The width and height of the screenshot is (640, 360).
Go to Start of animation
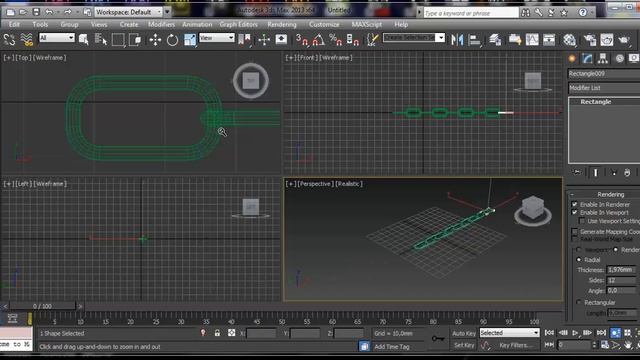(549, 333)
